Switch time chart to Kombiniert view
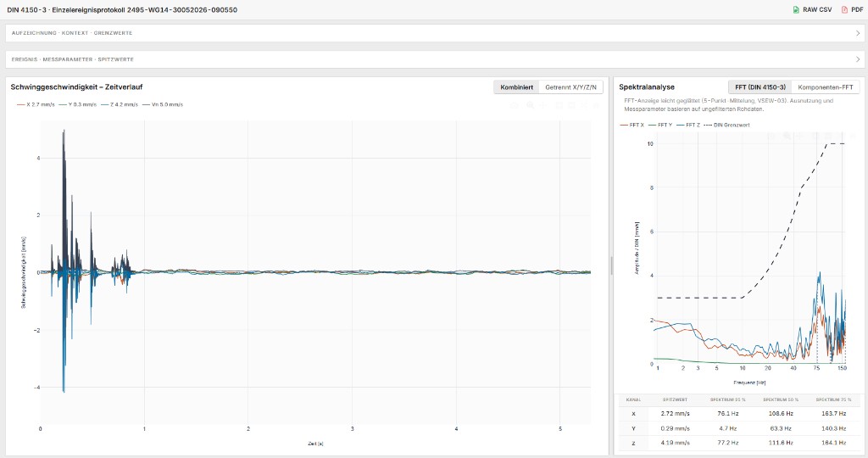 516,87
